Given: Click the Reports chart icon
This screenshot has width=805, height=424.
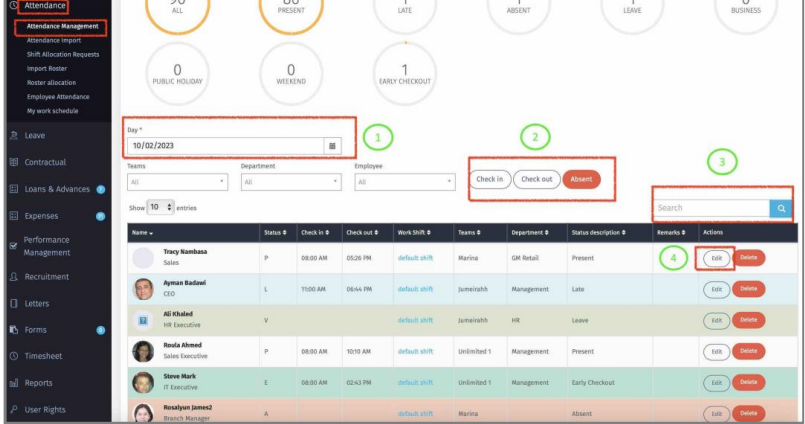Looking at the screenshot, I should pyautogui.click(x=14, y=383).
